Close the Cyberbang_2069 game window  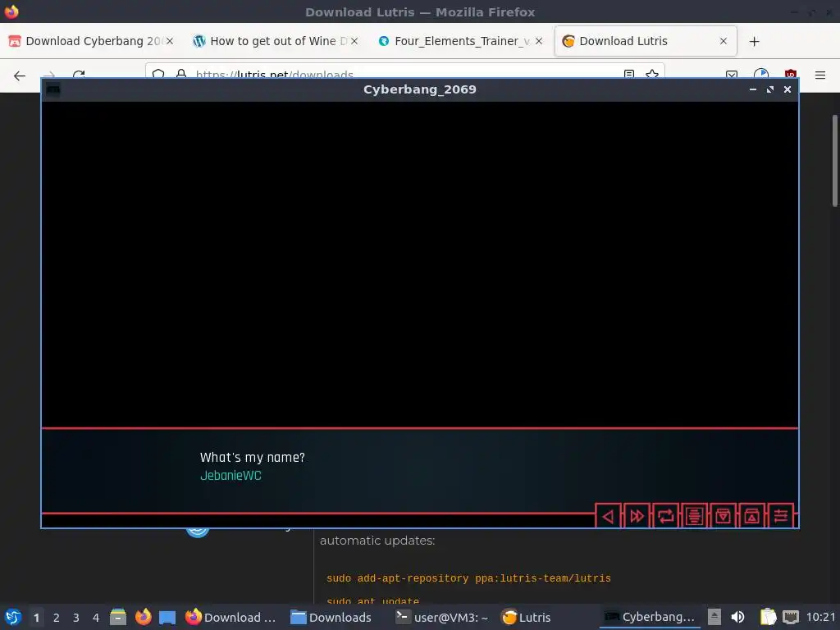coord(787,89)
